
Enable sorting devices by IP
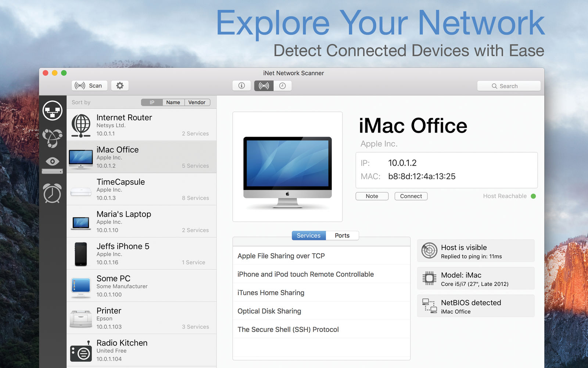[x=151, y=102]
